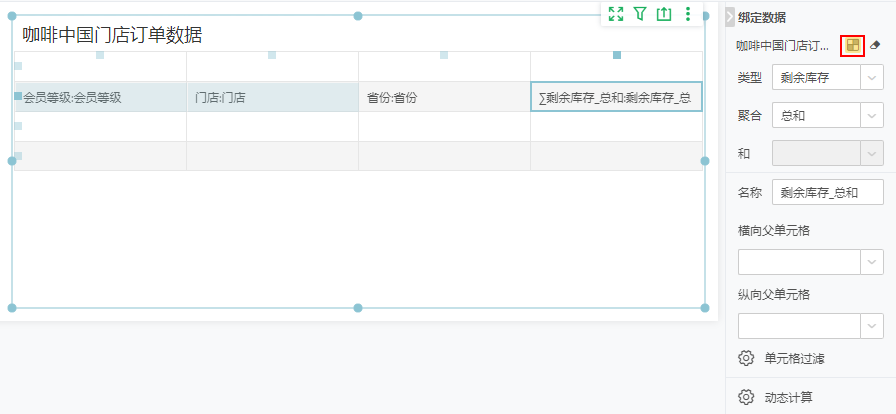Open 动态计算 settings
Viewport: 896px width, 414px height.
pyautogui.click(x=789, y=397)
